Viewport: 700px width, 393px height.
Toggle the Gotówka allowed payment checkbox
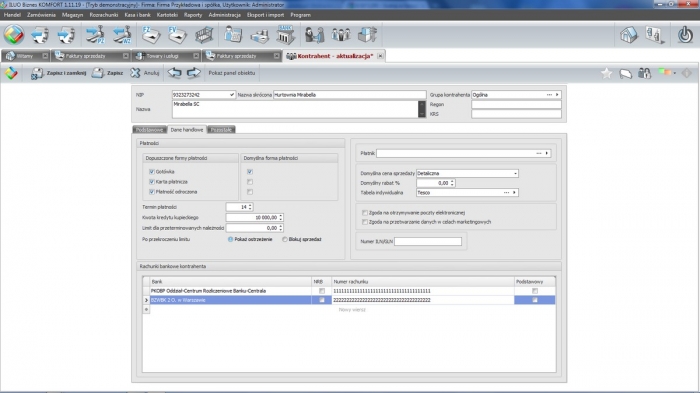click(x=152, y=171)
